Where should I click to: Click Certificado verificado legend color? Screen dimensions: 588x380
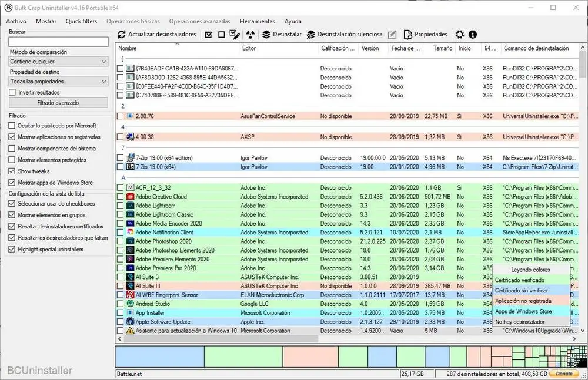click(x=530, y=280)
